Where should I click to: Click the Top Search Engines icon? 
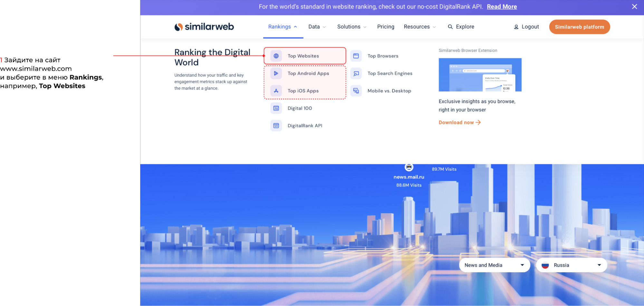pos(356,73)
